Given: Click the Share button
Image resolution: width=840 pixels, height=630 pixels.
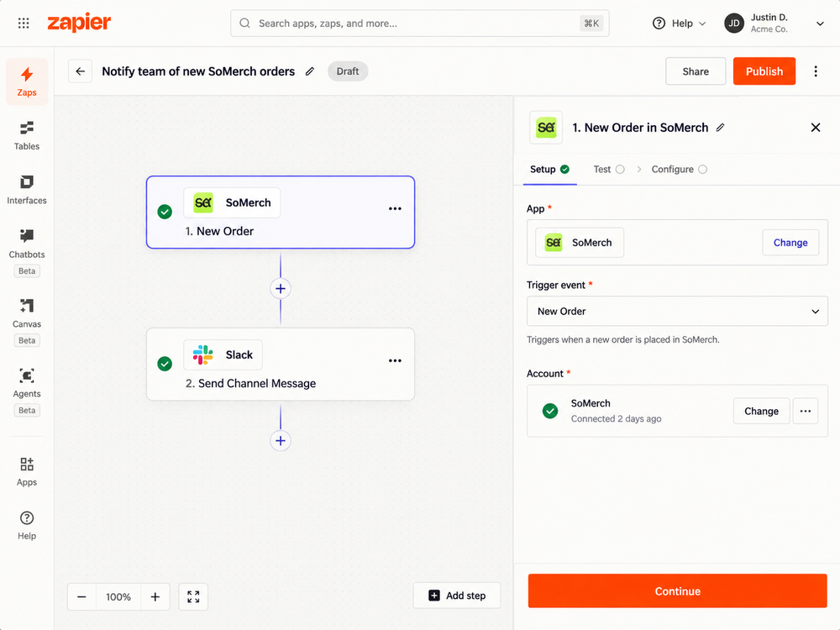Looking at the screenshot, I should (x=696, y=71).
